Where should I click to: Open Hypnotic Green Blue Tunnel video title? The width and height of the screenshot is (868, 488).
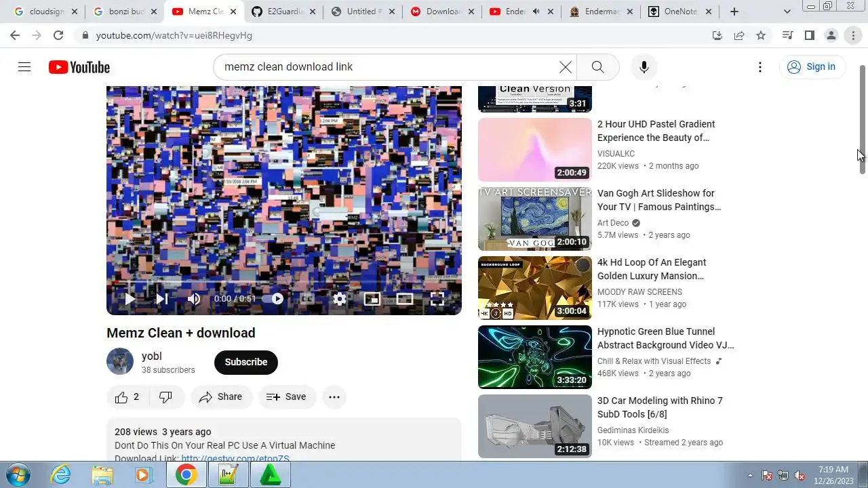coord(666,338)
